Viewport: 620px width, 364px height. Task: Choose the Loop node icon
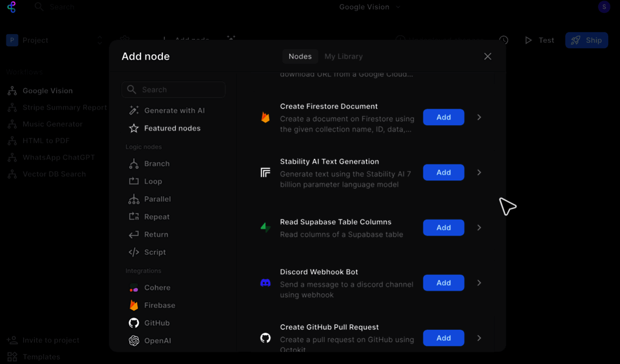tap(134, 181)
